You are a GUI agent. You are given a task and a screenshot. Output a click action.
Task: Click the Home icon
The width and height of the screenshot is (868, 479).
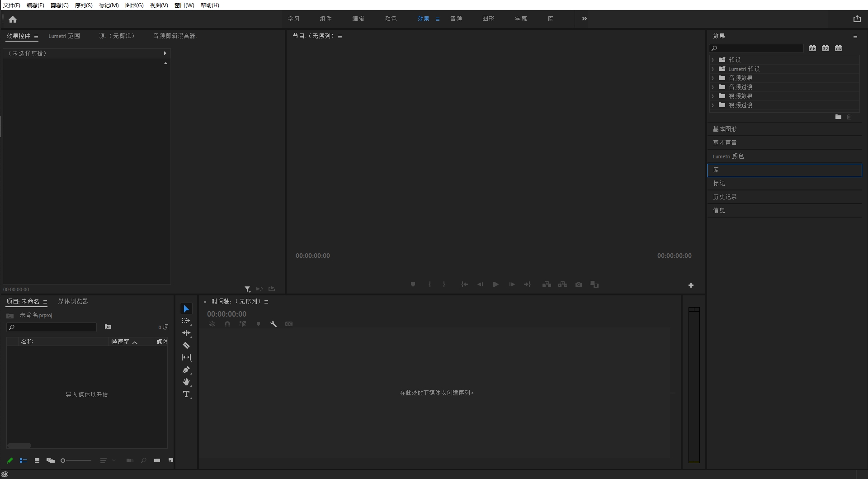click(13, 19)
